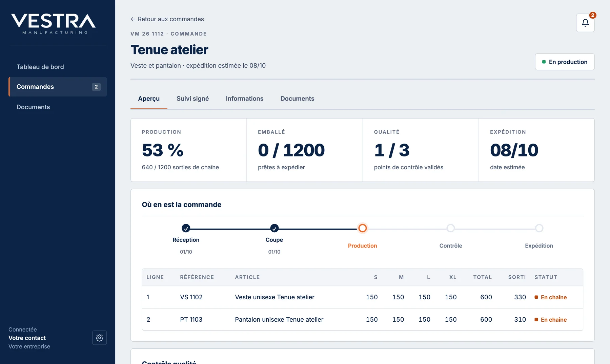Select the VS 1102 Veste row
The width and height of the screenshot is (610, 364).
coord(362,297)
